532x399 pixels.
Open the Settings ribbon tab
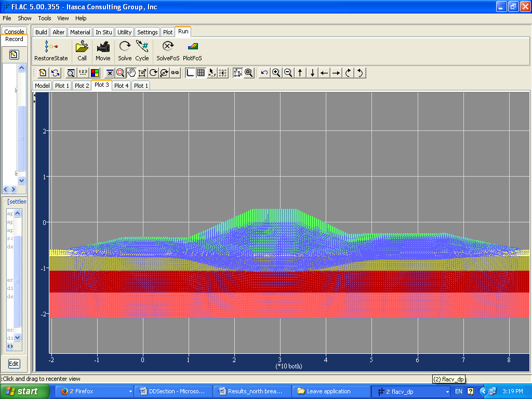pos(147,32)
